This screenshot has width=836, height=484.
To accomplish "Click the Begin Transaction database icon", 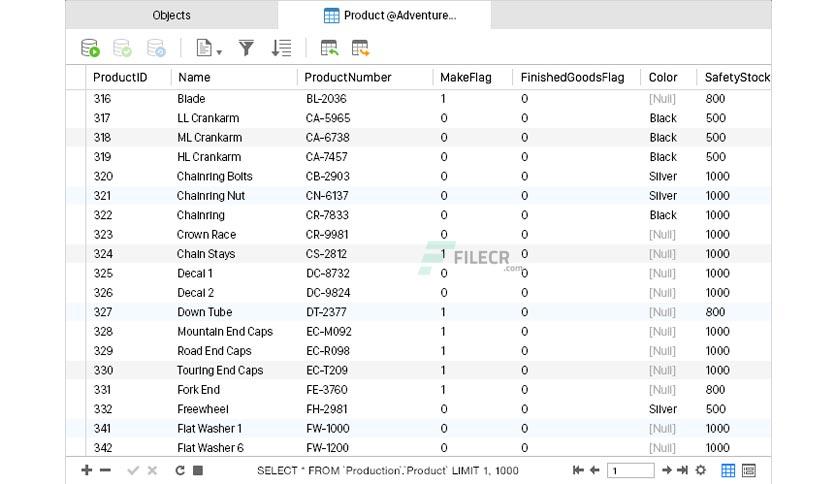I will click(x=90, y=48).
